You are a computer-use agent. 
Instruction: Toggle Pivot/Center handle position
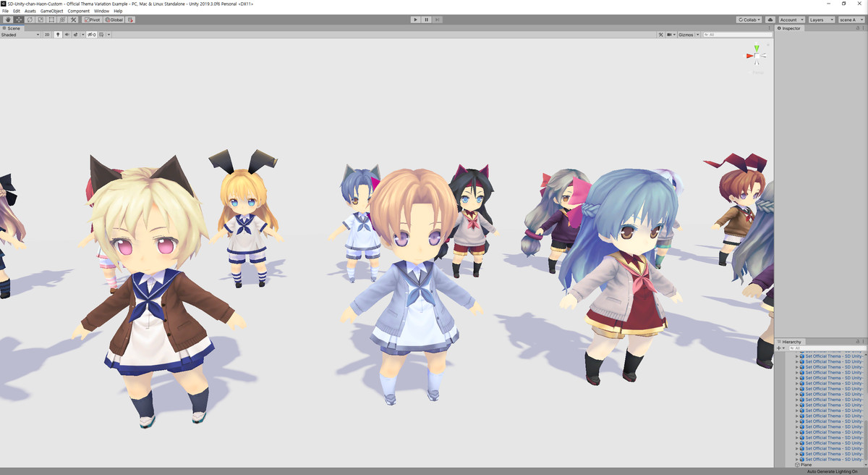[92, 20]
